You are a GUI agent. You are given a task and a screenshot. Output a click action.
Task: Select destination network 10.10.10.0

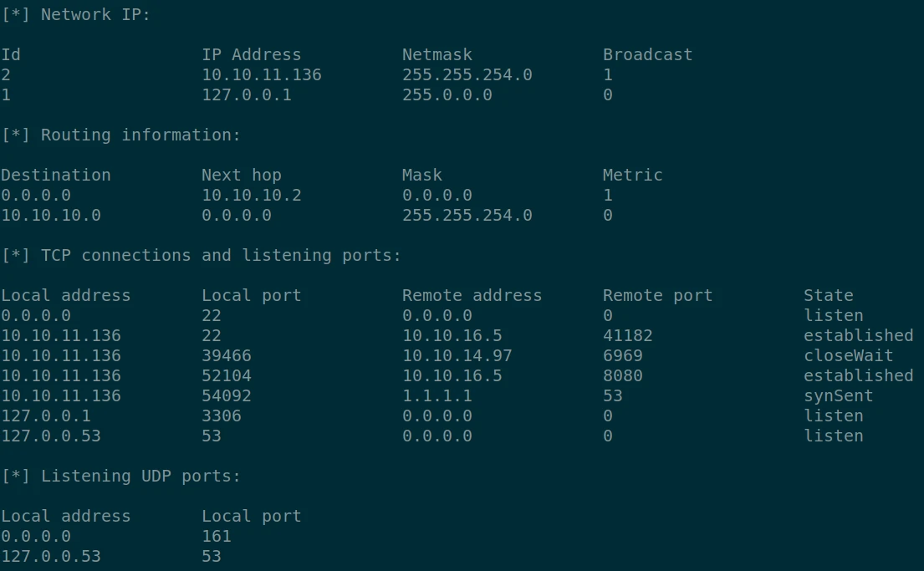(50, 215)
